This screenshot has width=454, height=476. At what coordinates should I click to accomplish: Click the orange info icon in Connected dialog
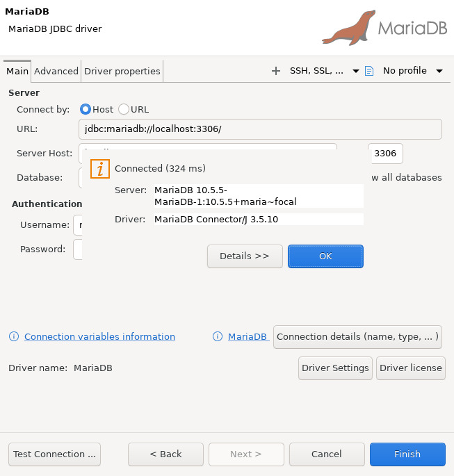pyautogui.click(x=100, y=169)
